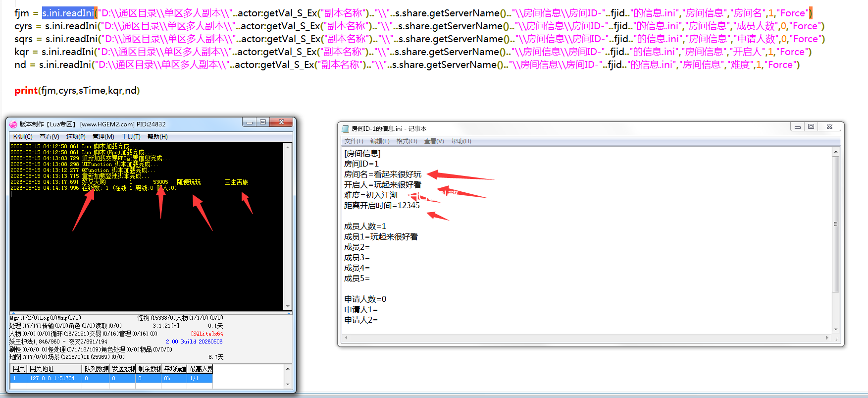Open 管理(M) menu in 版本制作 window
Viewport: 868px width, 398px height.
pos(103,137)
